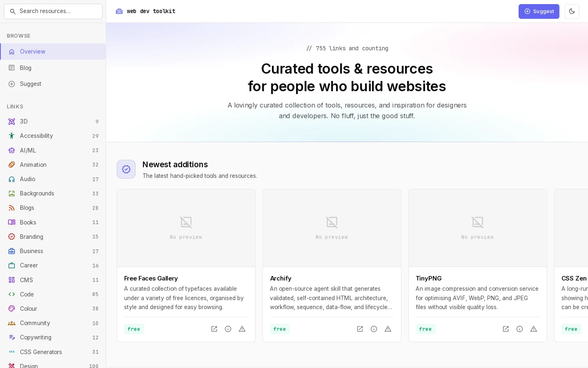Show info for Free Faces Gallery
Viewport: 588px width, 368px height.
pos(228,329)
